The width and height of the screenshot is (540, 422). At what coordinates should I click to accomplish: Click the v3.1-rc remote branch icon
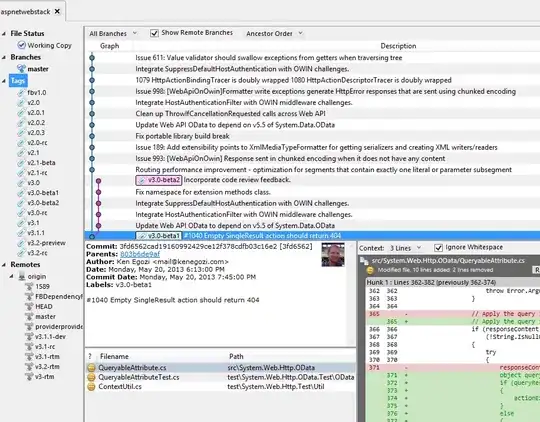(x=29, y=346)
